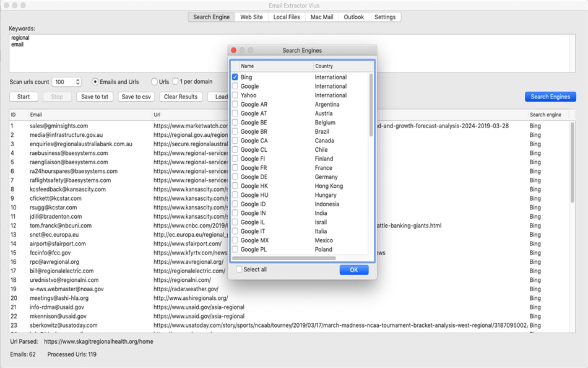The image size is (588, 368).
Task: Enable the 1 per domain checkbox
Action: pyautogui.click(x=175, y=81)
